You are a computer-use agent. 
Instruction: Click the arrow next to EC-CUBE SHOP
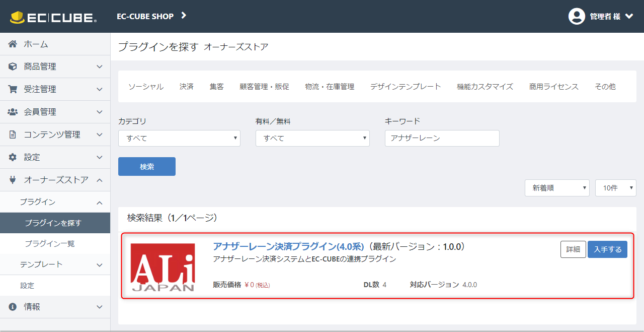[184, 16]
